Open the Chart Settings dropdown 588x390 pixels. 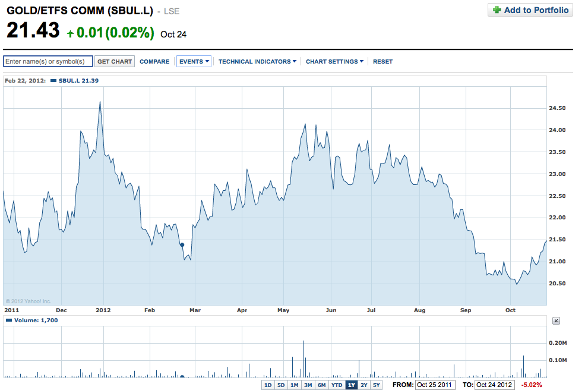pos(334,62)
